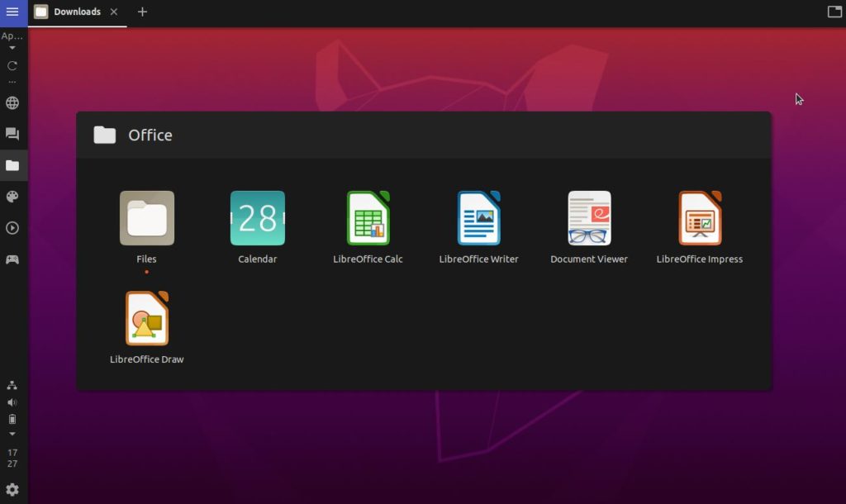The height and width of the screenshot is (504, 846).
Task: Open LibreOffice Writer
Action: [478, 218]
